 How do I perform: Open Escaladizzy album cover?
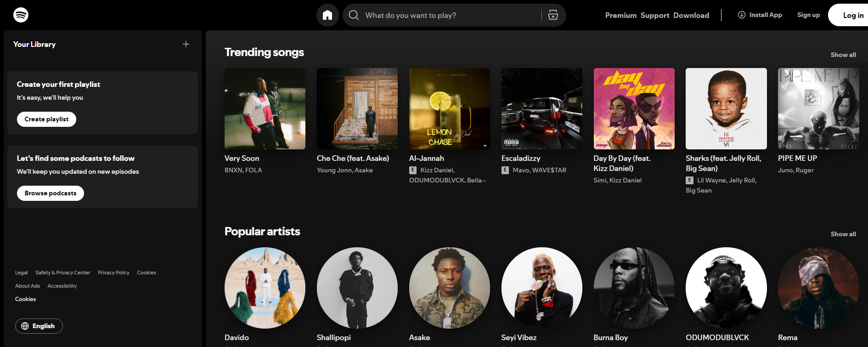(x=542, y=108)
